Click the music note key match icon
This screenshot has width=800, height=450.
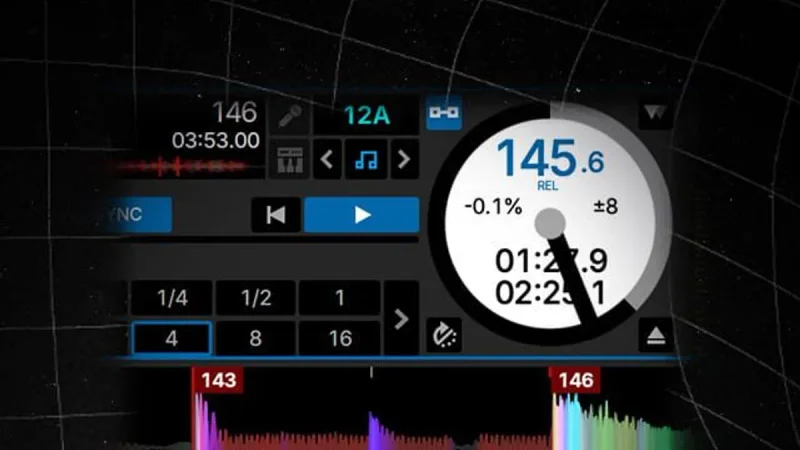point(366,160)
